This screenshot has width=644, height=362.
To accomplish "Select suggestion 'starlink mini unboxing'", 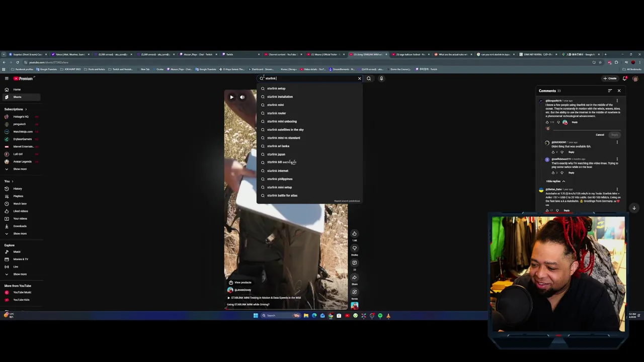I will [x=308, y=121].
